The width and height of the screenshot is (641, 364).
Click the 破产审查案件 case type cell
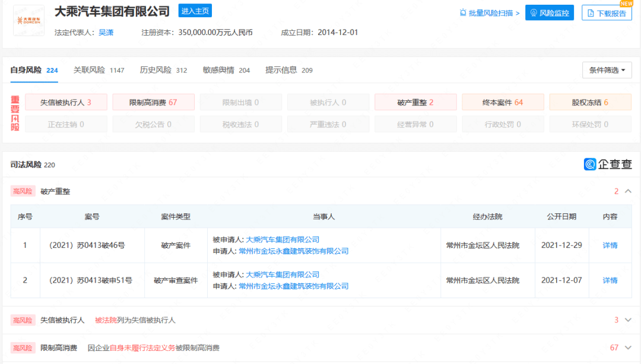[176, 280]
